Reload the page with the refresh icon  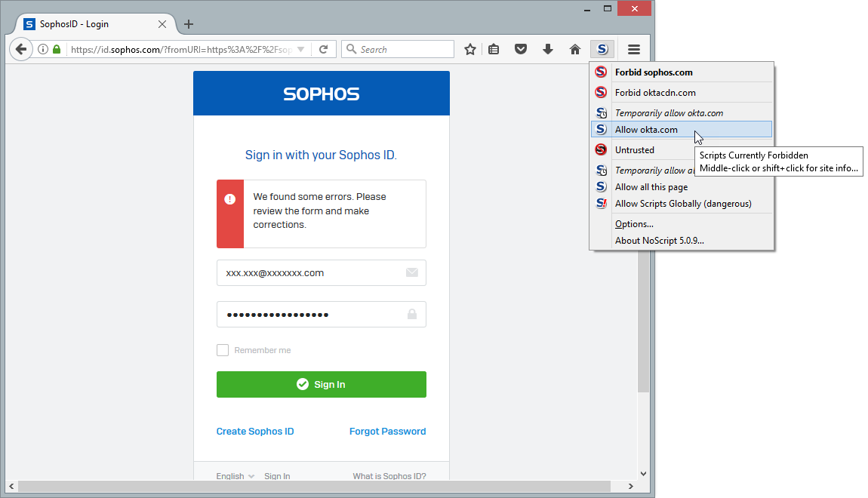(x=324, y=49)
